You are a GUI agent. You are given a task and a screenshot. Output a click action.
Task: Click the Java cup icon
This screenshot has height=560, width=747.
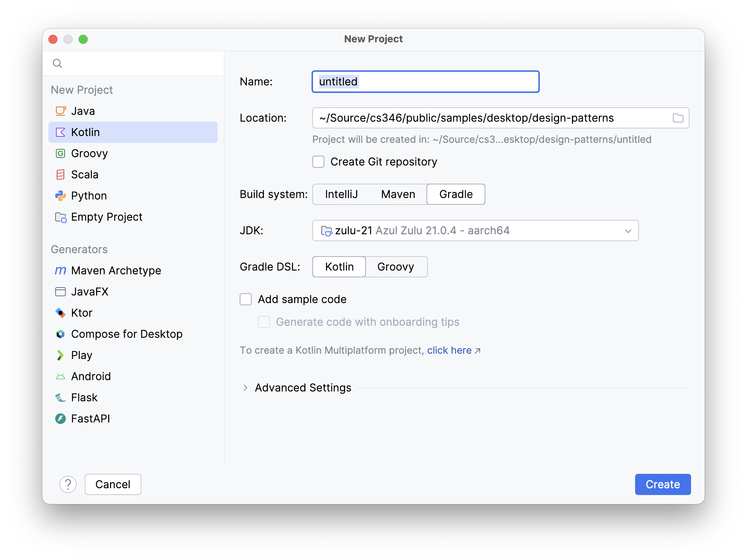tap(60, 111)
